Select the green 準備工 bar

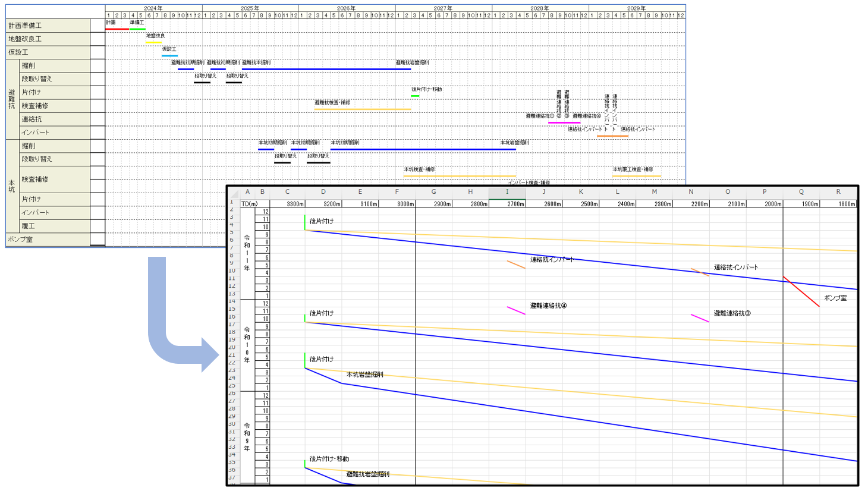(137, 29)
